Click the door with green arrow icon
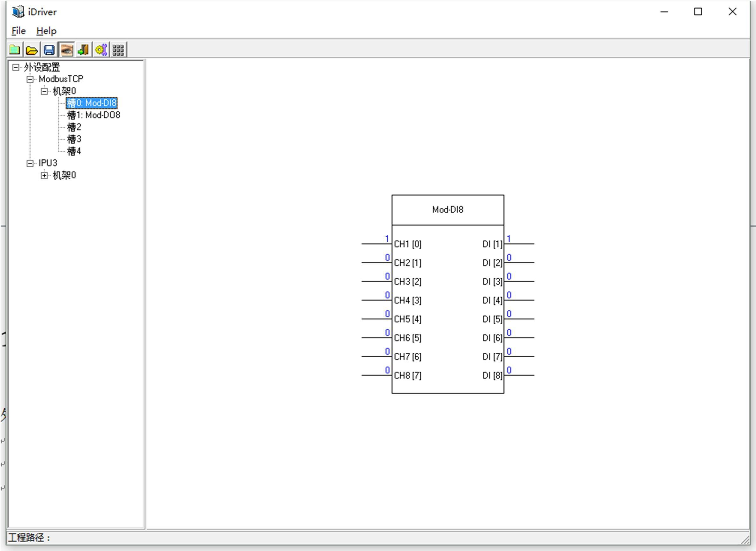Image resolution: width=756 pixels, height=551 pixels. [83, 50]
